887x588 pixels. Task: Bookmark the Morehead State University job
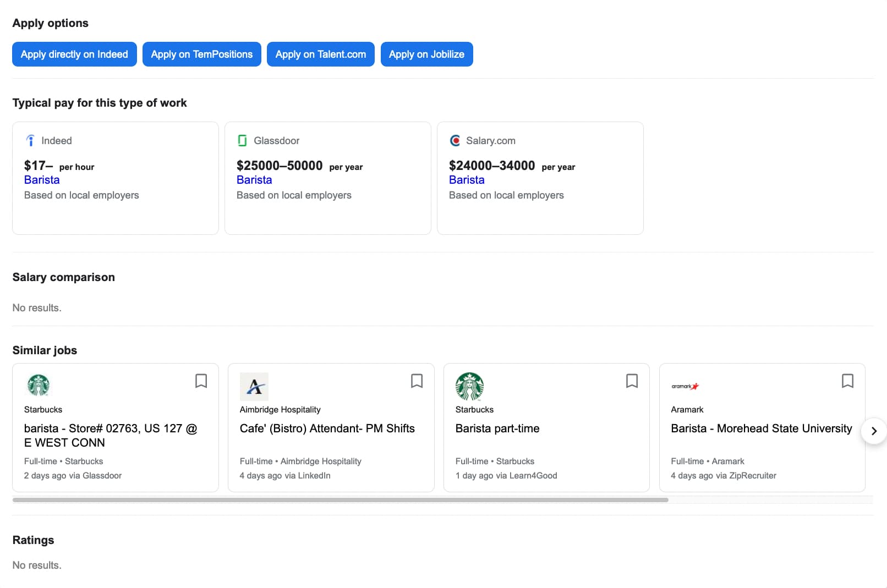[848, 381]
